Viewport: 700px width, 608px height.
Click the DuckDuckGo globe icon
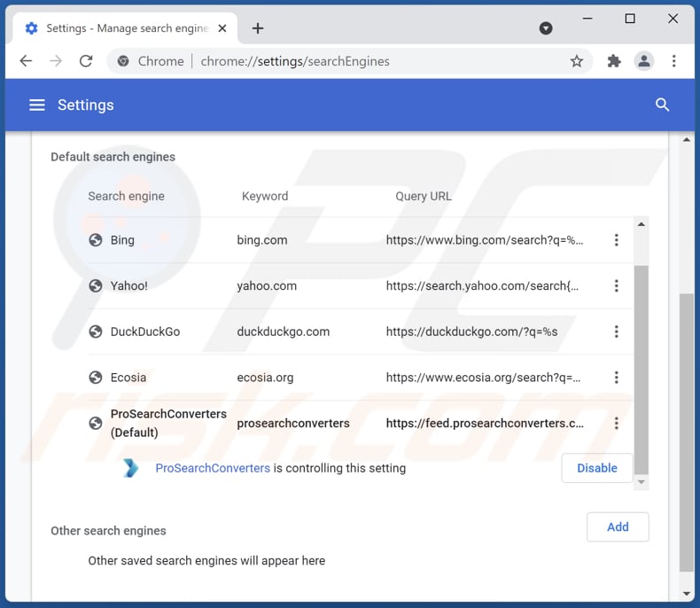(x=96, y=331)
